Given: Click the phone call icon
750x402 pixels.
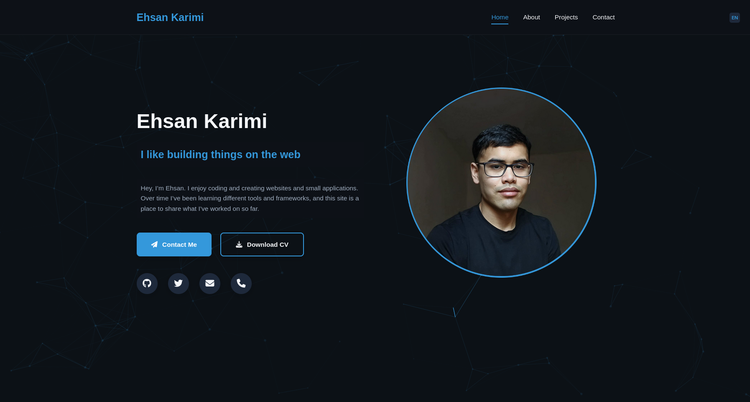Looking at the screenshot, I should point(241,283).
